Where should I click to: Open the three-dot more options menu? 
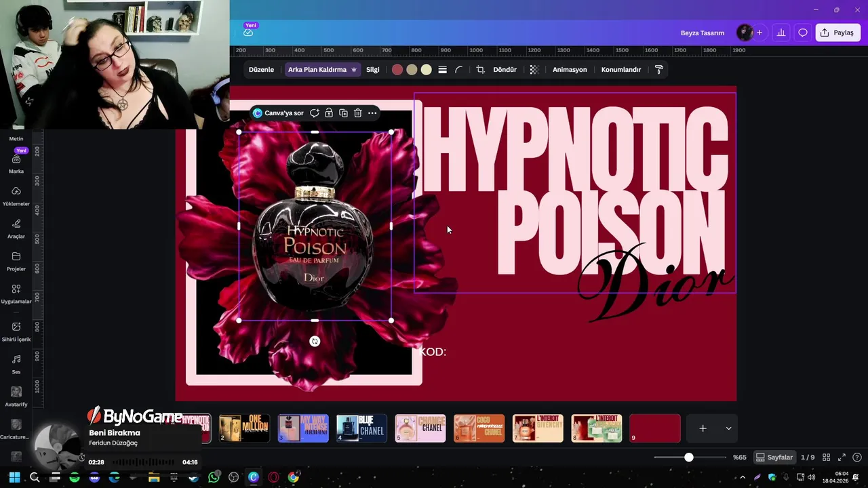372,113
